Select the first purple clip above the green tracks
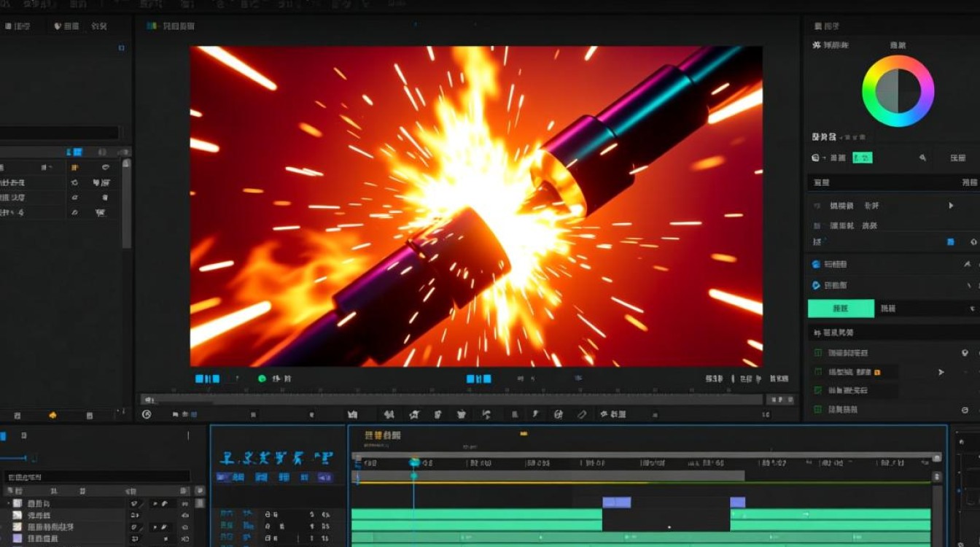This screenshot has height=547, width=980. pyautogui.click(x=617, y=503)
